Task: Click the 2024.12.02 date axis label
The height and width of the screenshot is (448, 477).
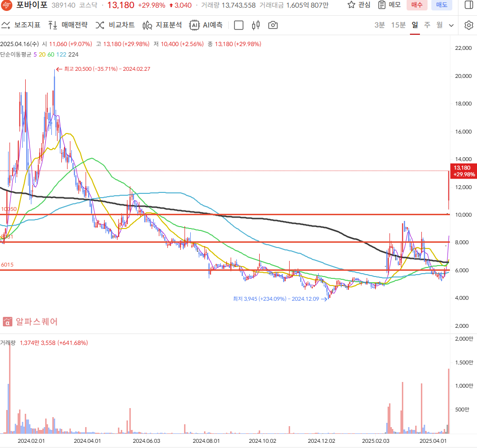Action: click(x=321, y=441)
